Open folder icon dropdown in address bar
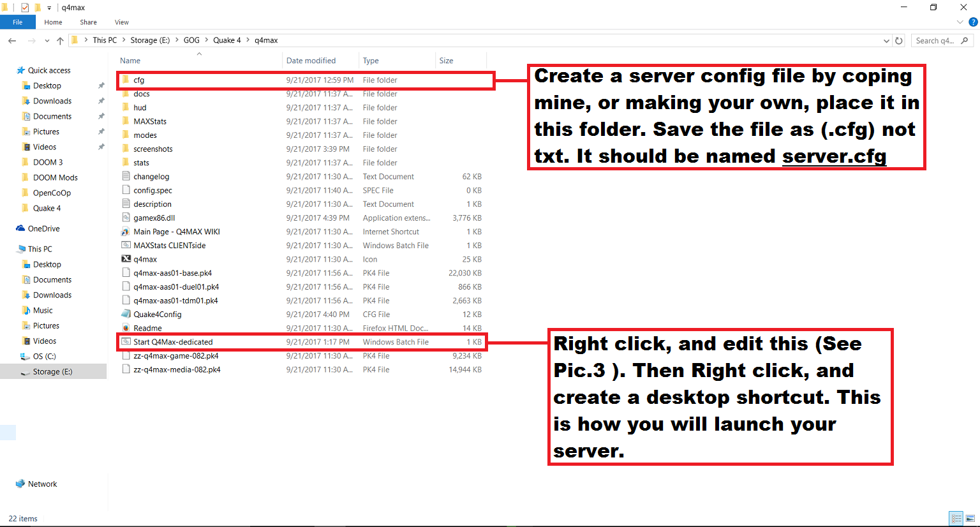 [75, 40]
